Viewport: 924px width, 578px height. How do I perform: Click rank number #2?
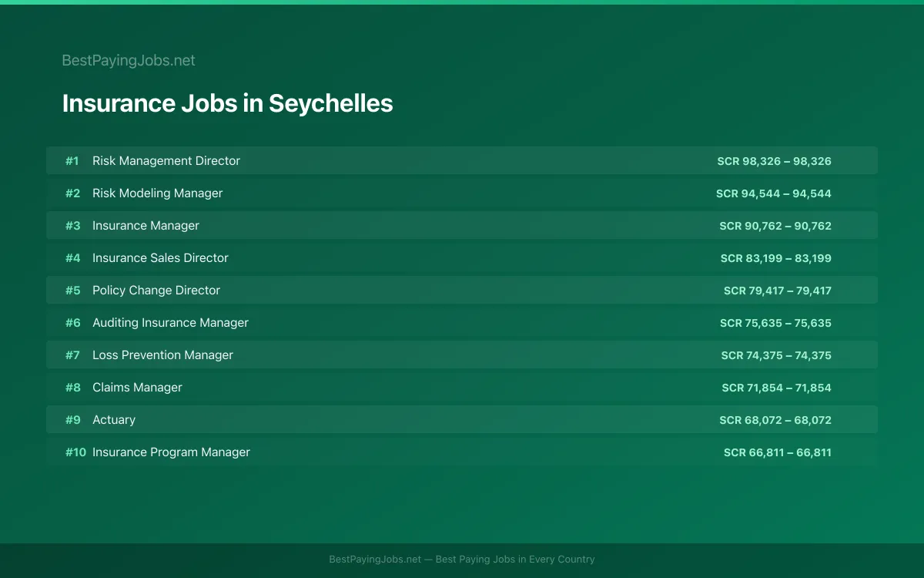point(72,193)
